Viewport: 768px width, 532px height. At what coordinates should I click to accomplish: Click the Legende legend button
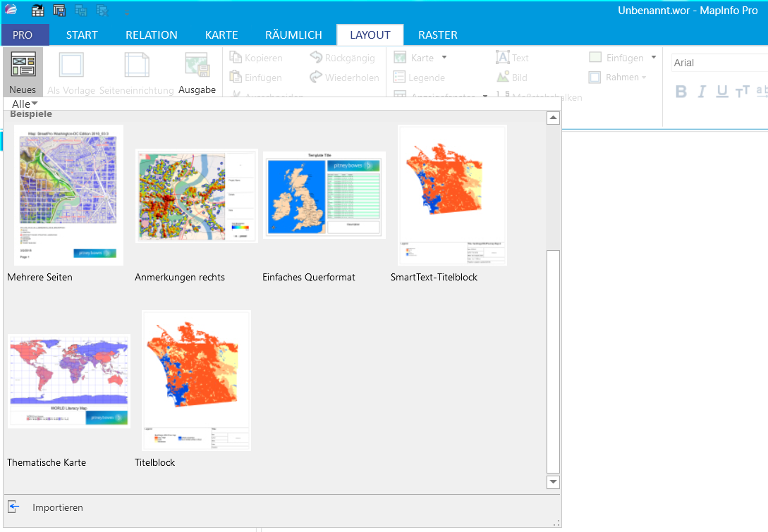pos(420,78)
